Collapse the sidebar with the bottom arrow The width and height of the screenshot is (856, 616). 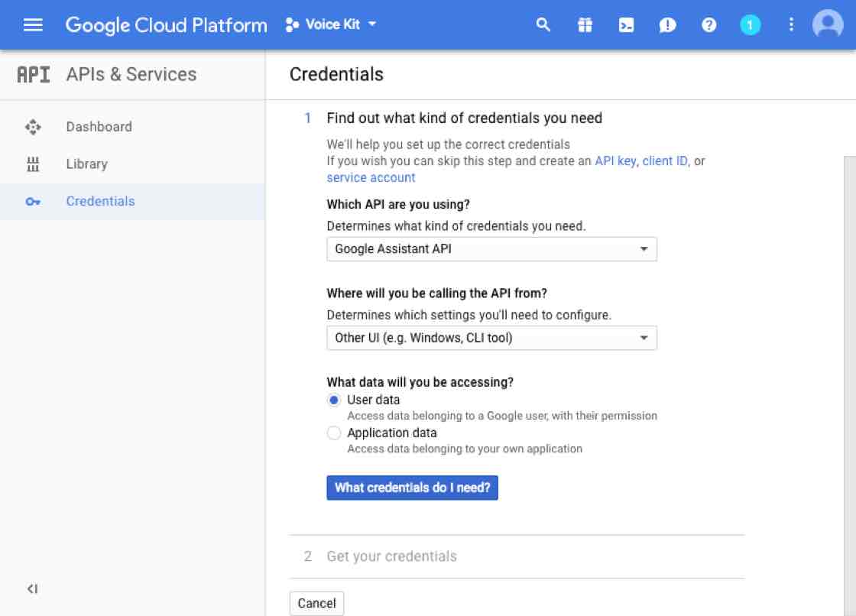tap(32, 589)
